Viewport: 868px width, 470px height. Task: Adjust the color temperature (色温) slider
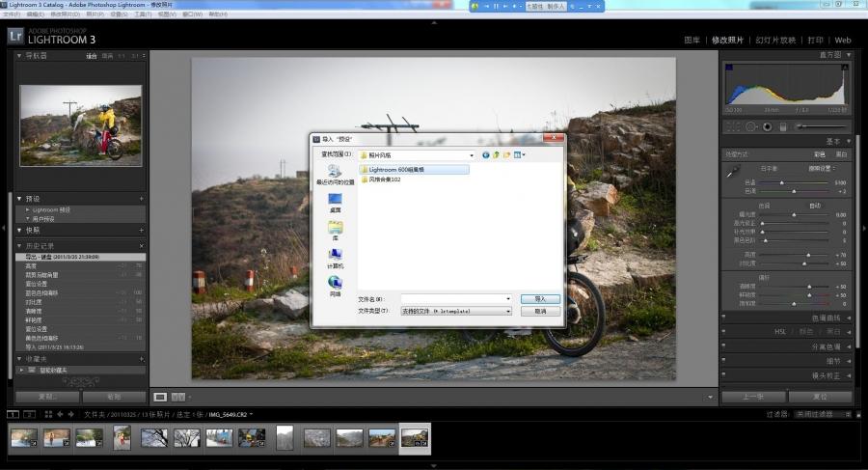click(x=781, y=182)
